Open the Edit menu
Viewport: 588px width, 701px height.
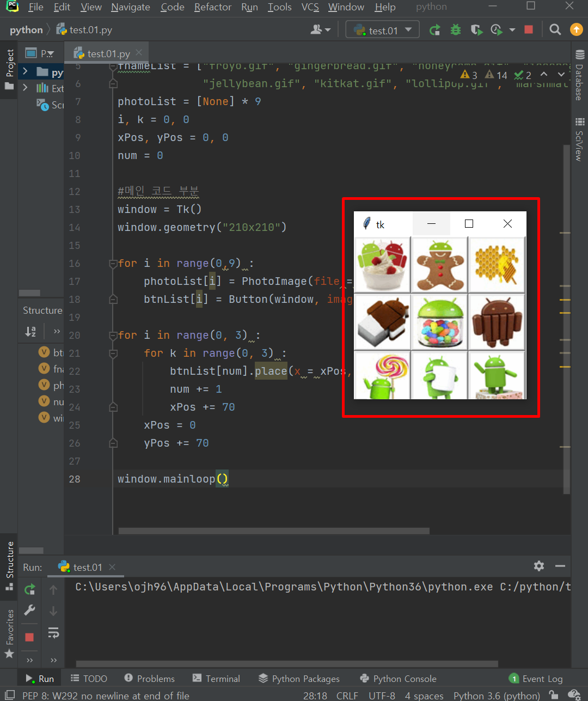[x=62, y=7]
